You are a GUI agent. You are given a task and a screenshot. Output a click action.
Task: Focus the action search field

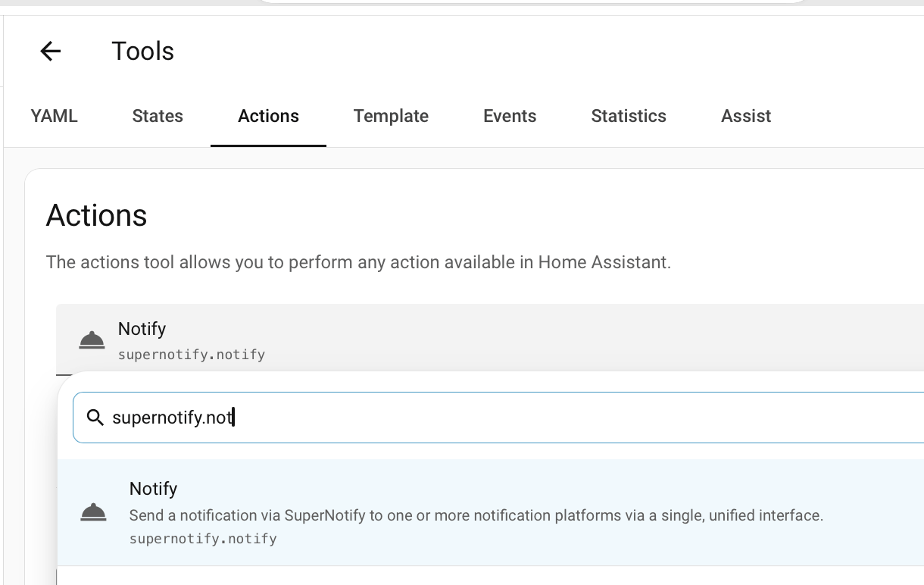point(498,418)
